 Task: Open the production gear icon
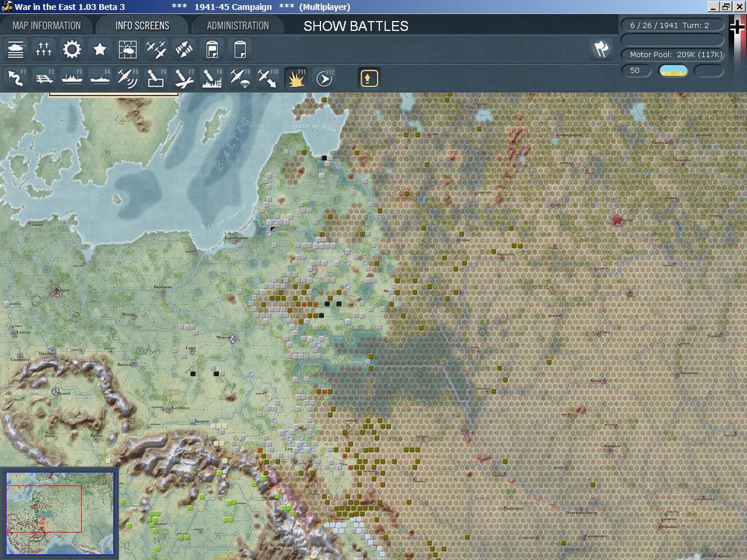[x=72, y=50]
